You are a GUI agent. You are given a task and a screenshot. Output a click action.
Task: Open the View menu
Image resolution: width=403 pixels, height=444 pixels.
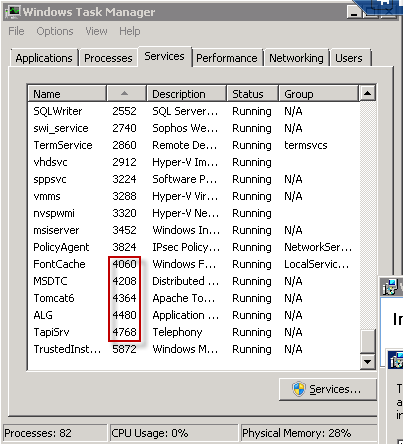click(96, 31)
